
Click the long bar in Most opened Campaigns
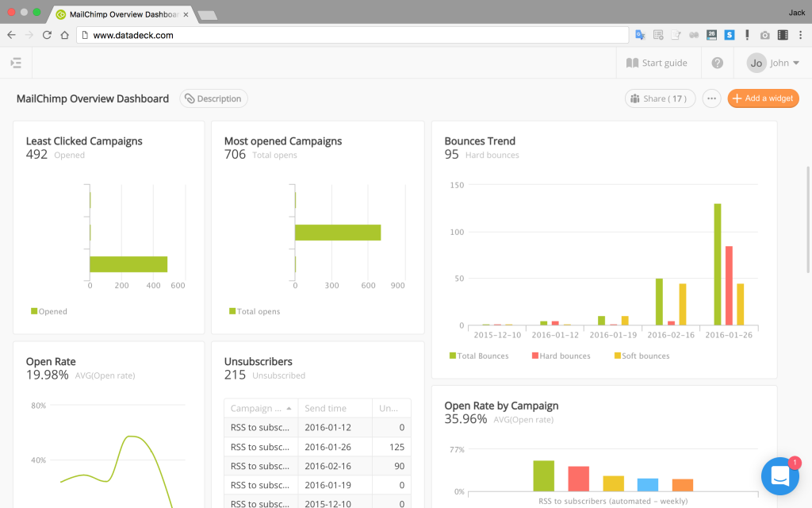point(338,233)
